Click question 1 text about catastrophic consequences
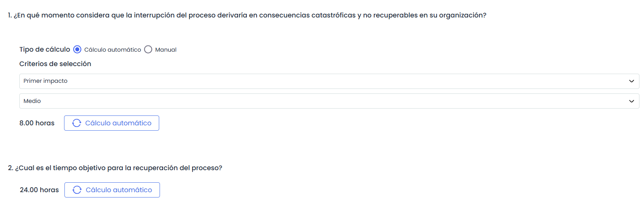Viewport: 644px width, 207px height. pyautogui.click(x=247, y=15)
